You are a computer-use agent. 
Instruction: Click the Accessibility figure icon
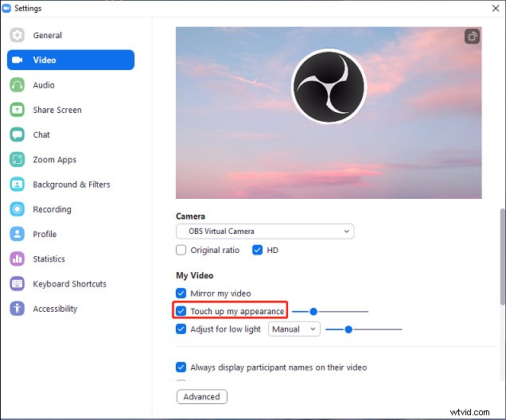(17, 309)
